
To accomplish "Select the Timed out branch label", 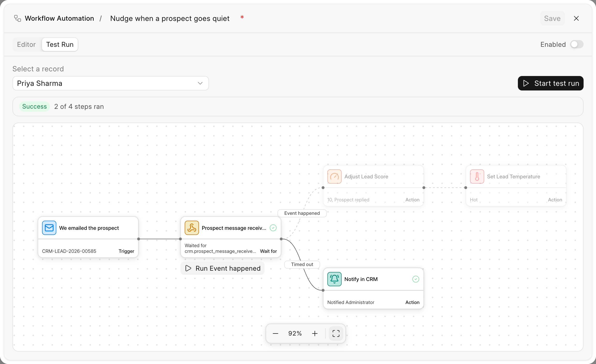I will pos(302,264).
